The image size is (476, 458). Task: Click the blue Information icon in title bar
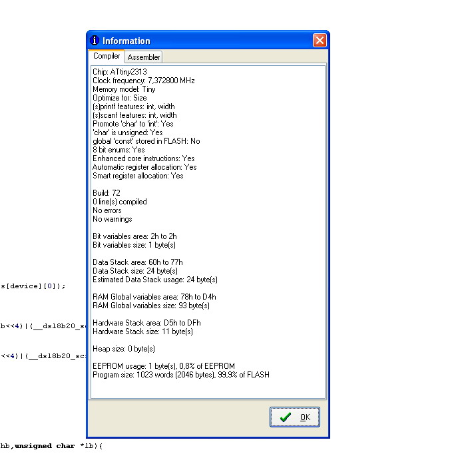[x=95, y=41]
